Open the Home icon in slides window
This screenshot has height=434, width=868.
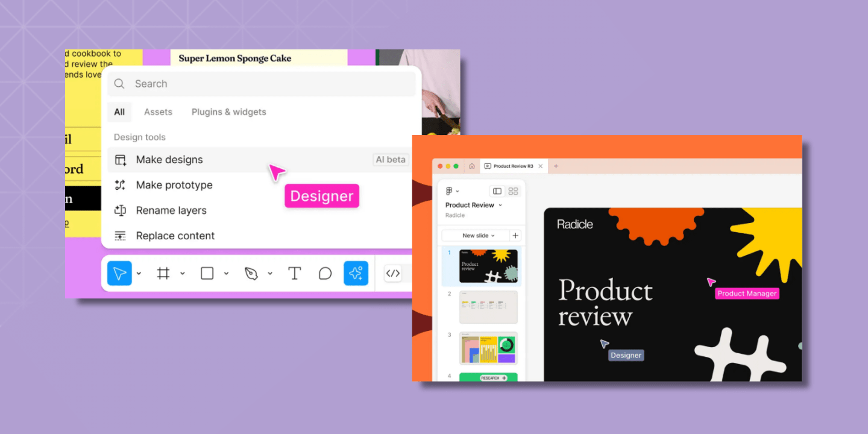[x=472, y=166]
